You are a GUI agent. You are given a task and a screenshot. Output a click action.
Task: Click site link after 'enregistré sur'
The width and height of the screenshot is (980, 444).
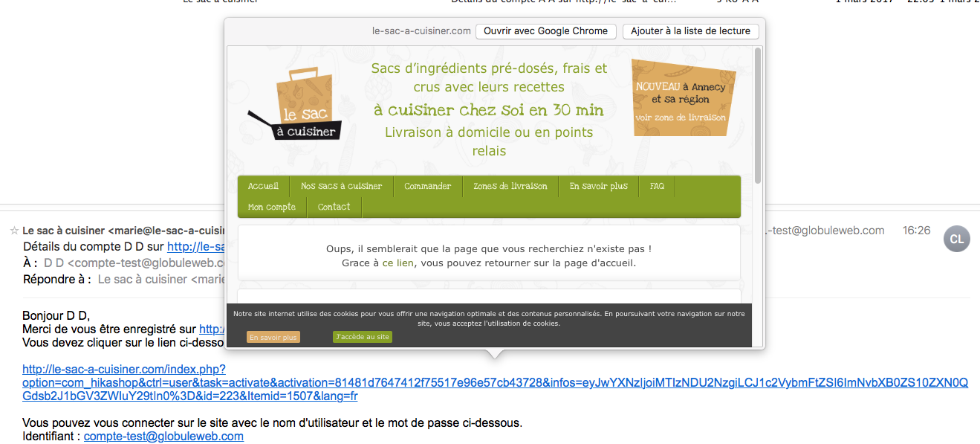(212, 329)
